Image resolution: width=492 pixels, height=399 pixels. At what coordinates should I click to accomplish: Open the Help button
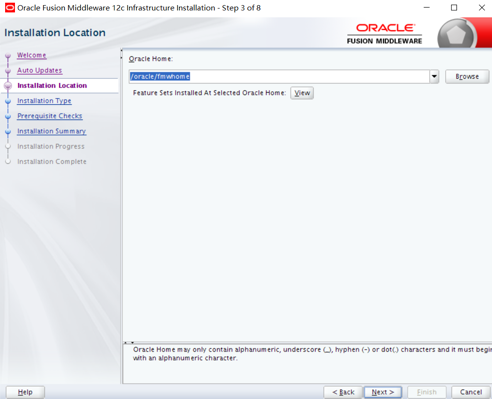pos(25,392)
